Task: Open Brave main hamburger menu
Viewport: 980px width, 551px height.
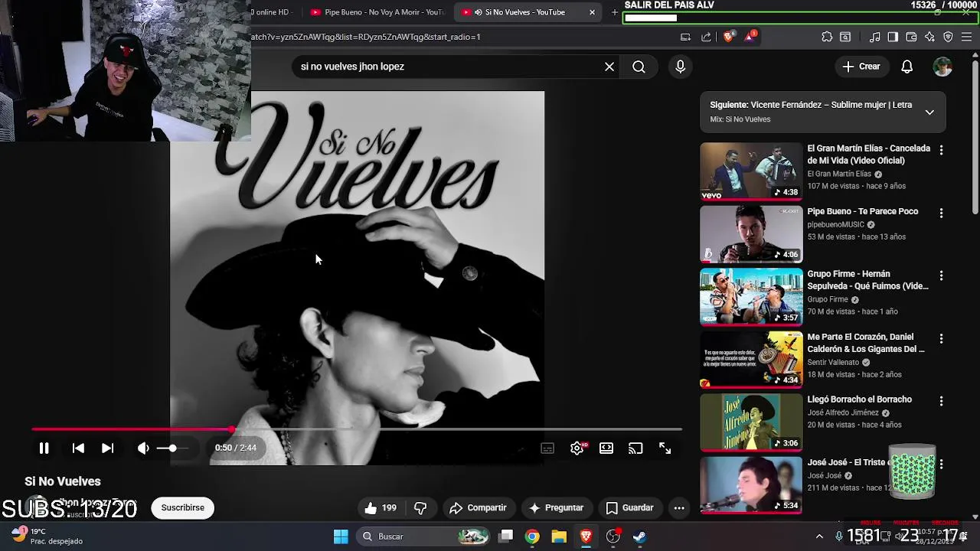Action: pos(966,37)
